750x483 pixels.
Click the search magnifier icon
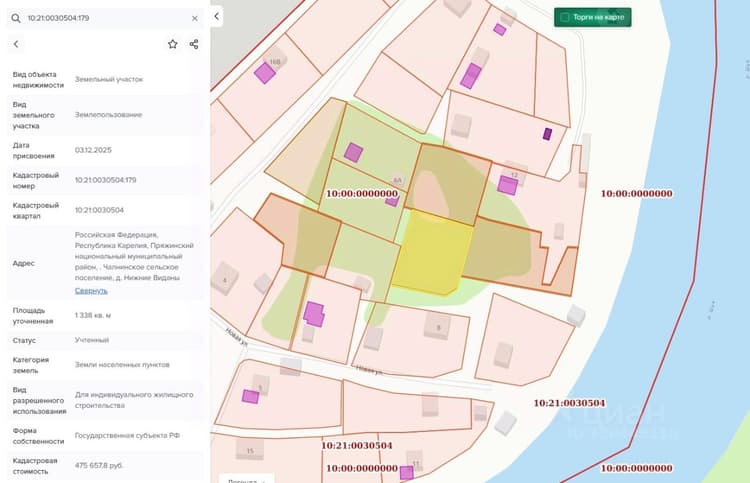(x=16, y=18)
